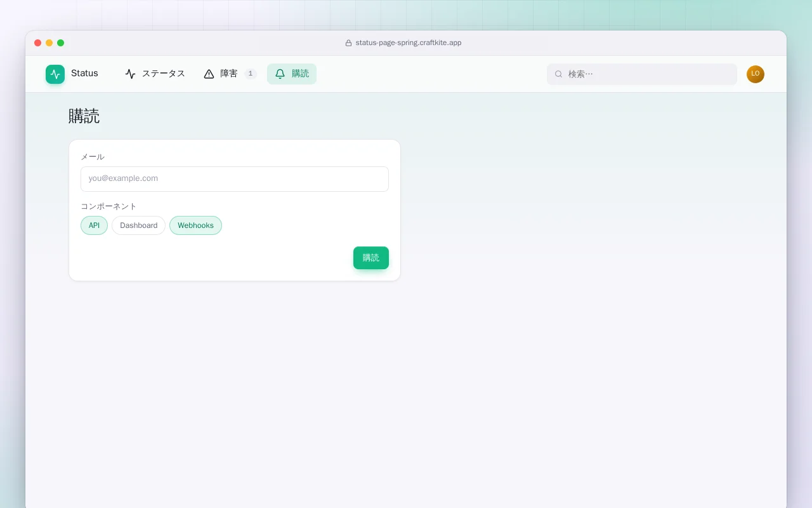Open the ステータス tab
Screen dimensions: 812x508
click(155, 74)
